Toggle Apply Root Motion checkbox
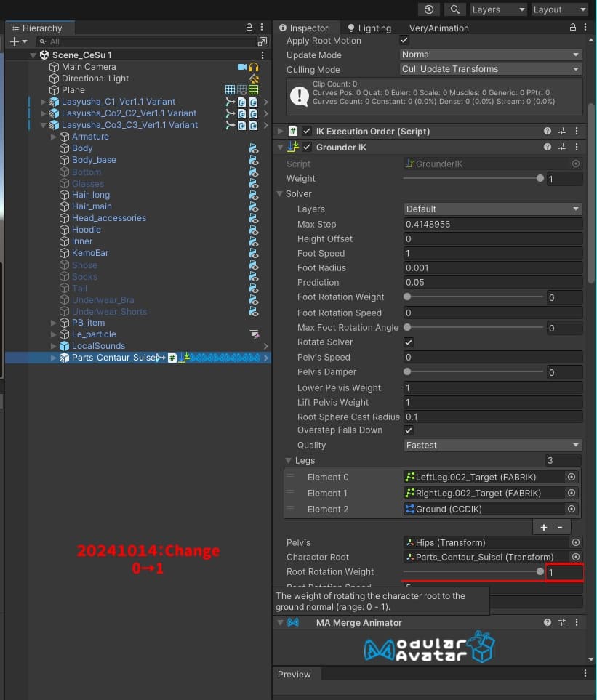597x700 pixels. pos(404,40)
